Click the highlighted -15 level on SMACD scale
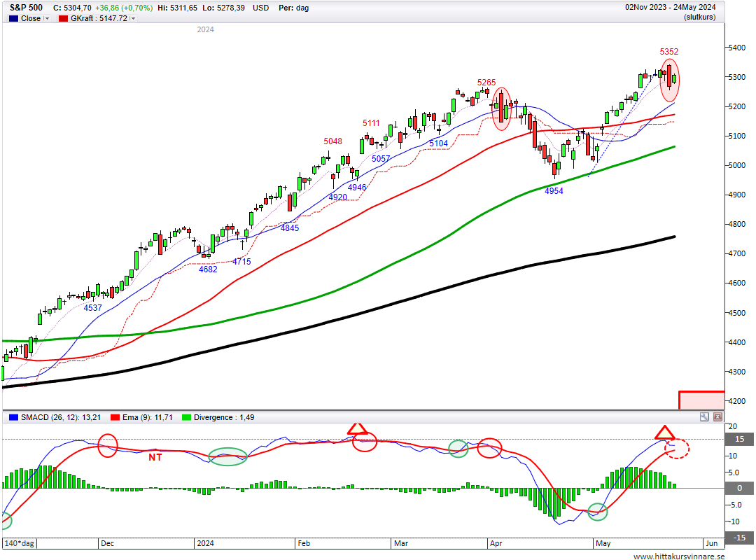This screenshot has height=560, width=756. coord(739,538)
